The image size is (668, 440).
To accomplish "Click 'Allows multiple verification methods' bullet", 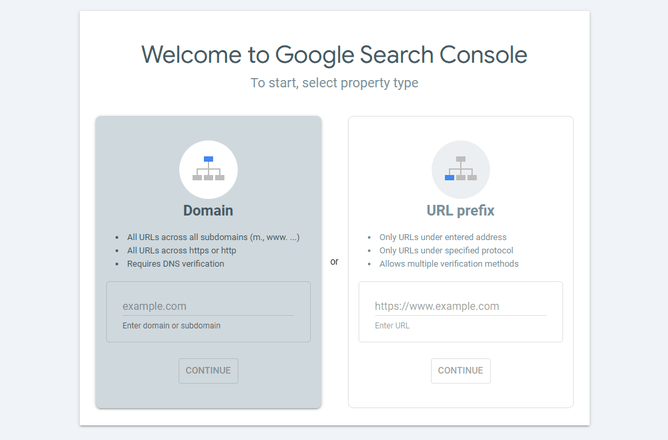I will click(x=448, y=264).
